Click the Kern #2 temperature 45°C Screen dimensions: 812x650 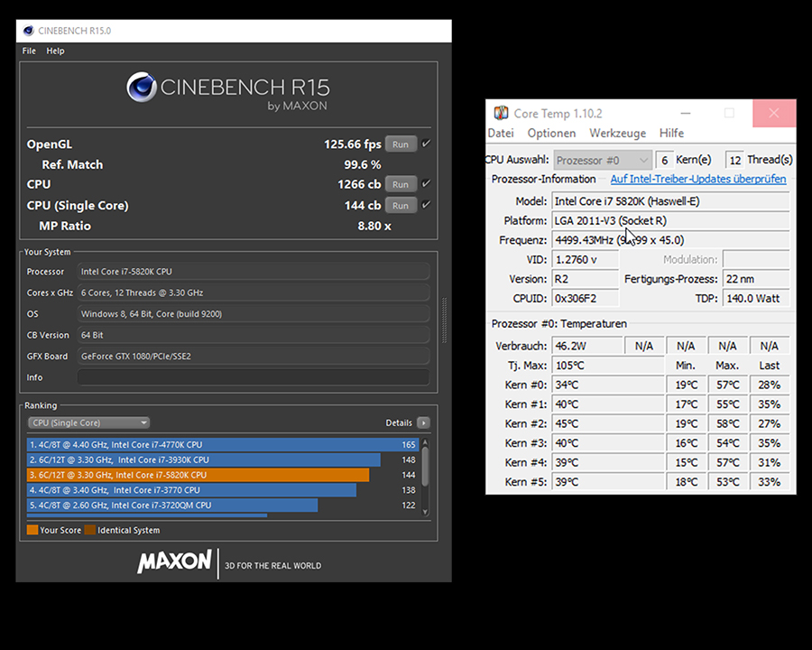pos(608,424)
